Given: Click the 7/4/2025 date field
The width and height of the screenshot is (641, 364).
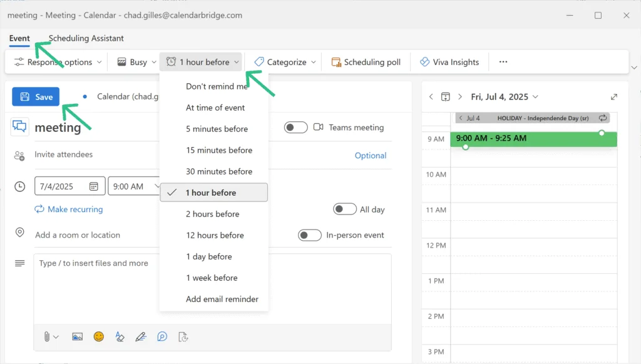Looking at the screenshot, I should (69, 186).
